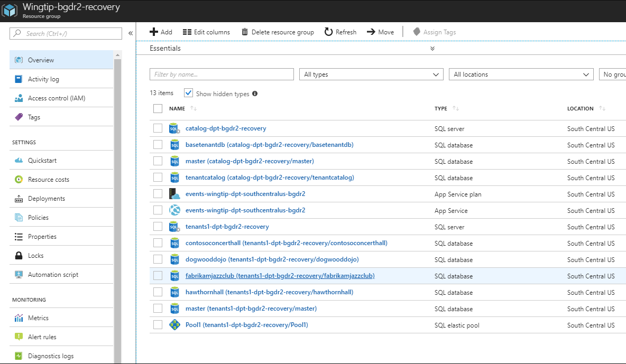Expand the Essentials section chevron
626x364 pixels.
click(x=432, y=48)
